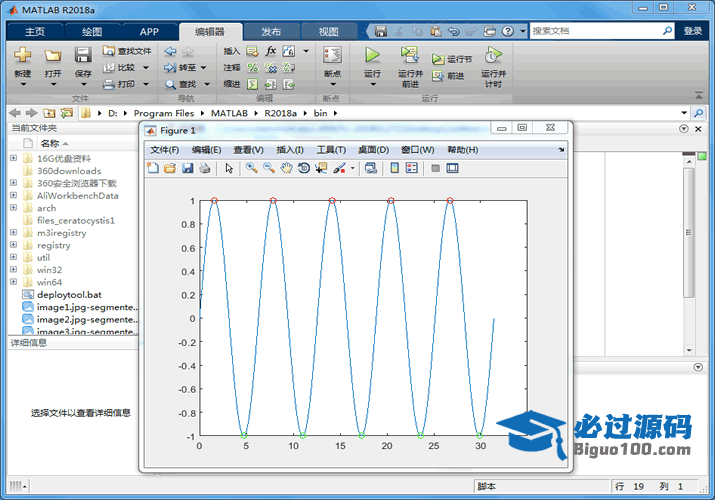The width and height of the screenshot is (715, 500).
Task: Expand the 16G优盘资料 folder
Action: point(14,158)
